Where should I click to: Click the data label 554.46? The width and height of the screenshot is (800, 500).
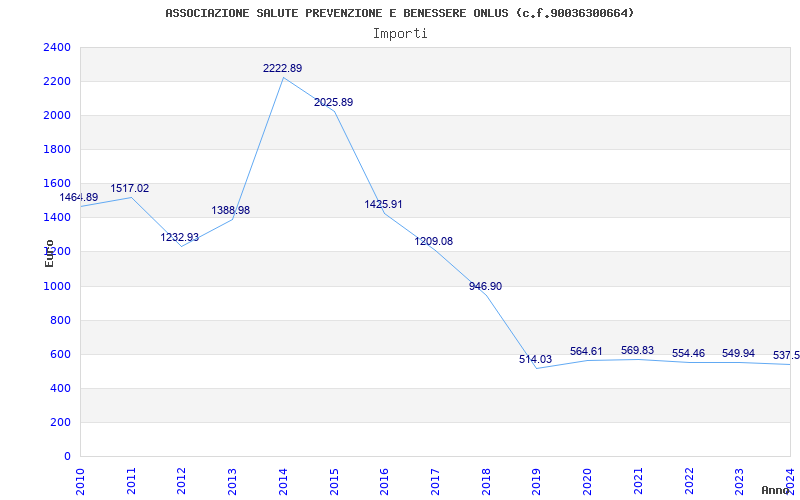(x=688, y=354)
